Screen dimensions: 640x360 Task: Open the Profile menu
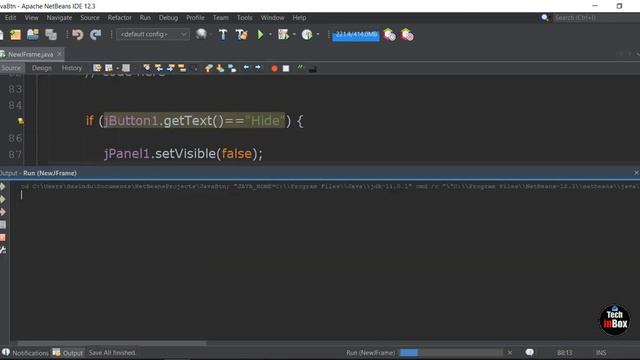point(195,18)
